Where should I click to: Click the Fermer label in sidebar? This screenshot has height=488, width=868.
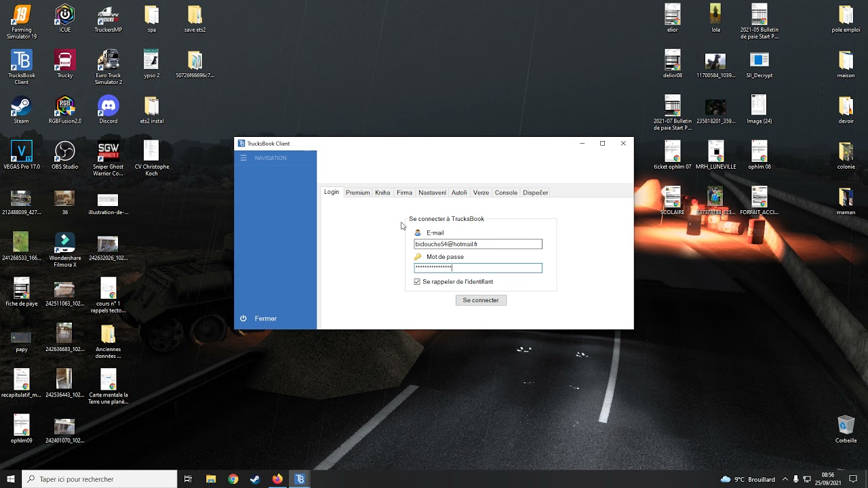(266, 319)
